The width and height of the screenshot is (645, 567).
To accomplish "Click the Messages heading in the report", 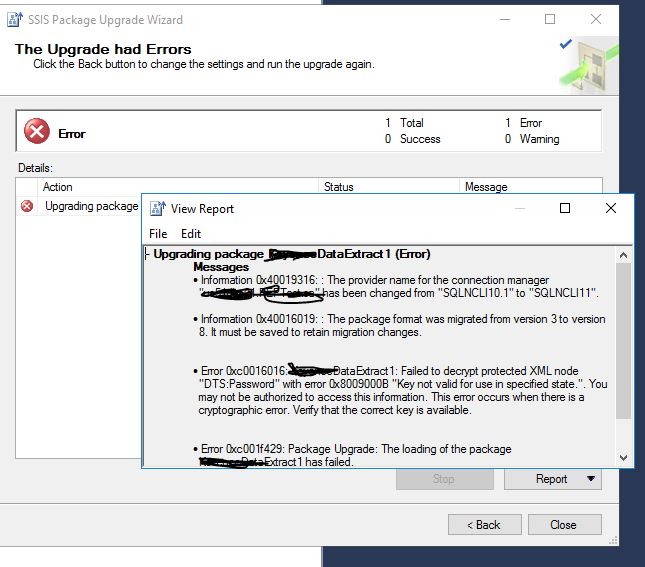I will (221, 267).
